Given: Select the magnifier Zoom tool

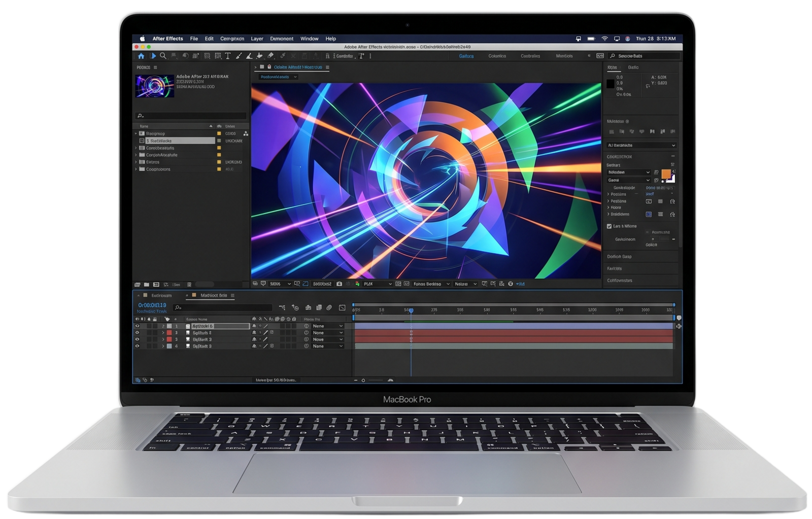Looking at the screenshot, I should click(x=163, y=56).
